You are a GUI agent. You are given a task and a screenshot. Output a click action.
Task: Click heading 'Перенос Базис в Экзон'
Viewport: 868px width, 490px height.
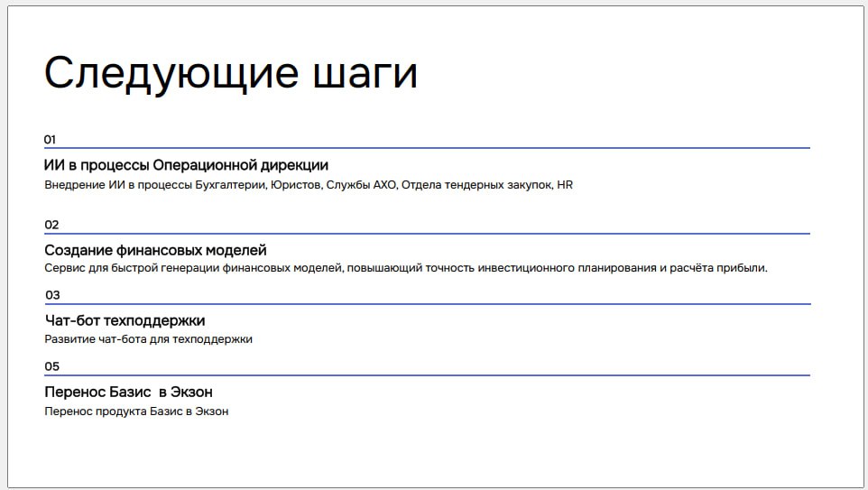pos(128,392)
